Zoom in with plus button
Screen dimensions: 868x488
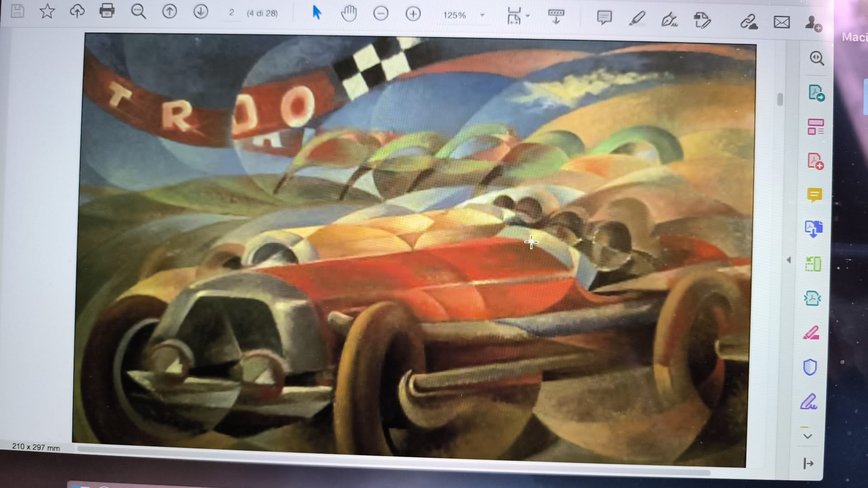(413, 14)
